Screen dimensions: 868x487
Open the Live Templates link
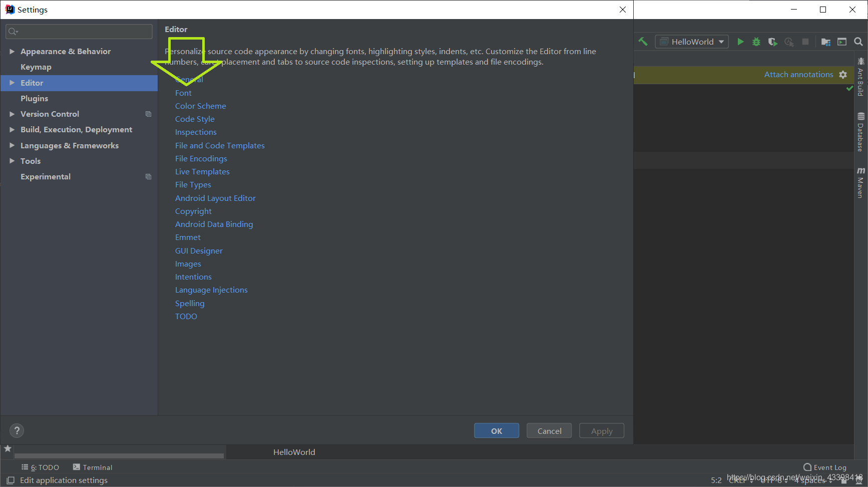(202, 172)
